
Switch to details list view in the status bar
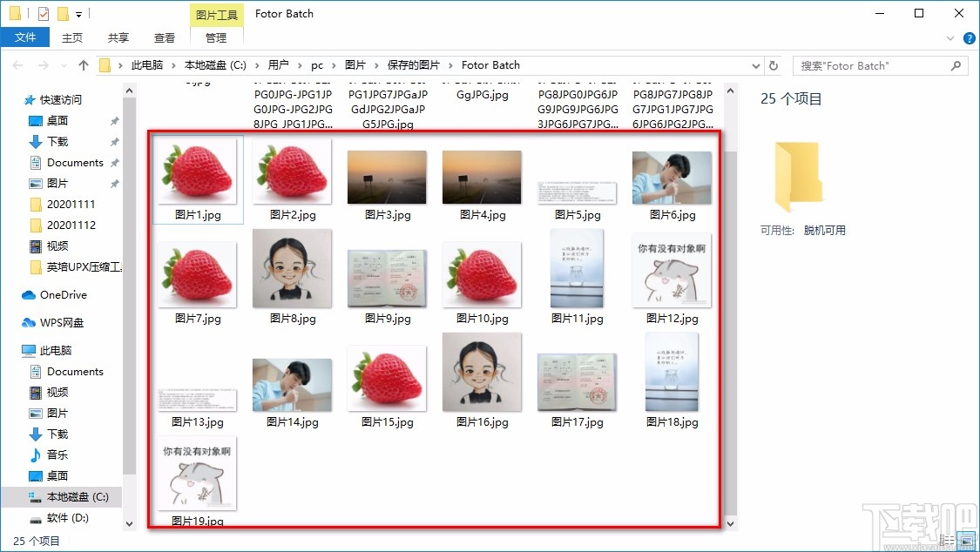point(949,540)
